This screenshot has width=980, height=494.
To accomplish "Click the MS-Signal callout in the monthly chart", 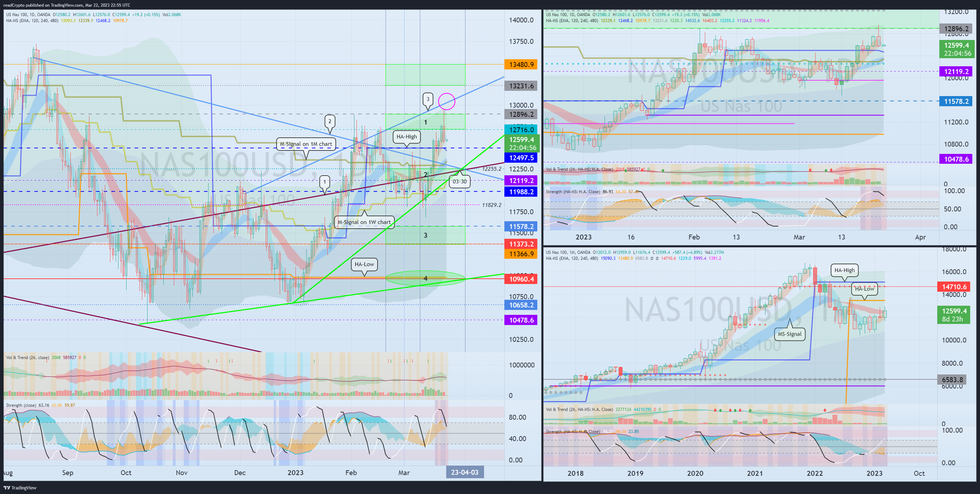I will (789, 334).
